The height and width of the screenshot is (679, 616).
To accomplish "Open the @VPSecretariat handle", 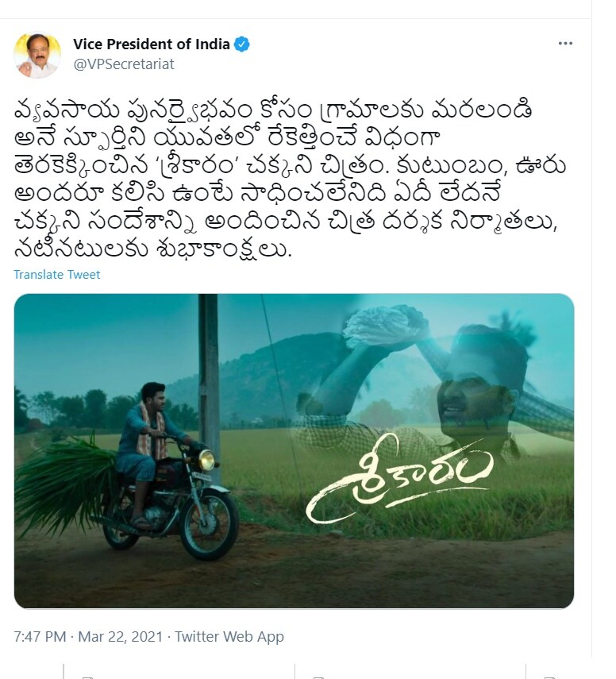I will click(x=124, y=64).
